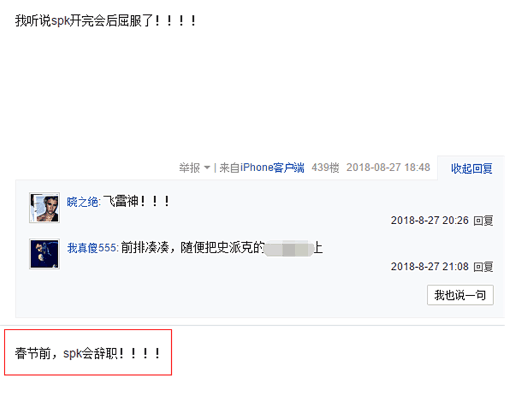Open 我真傻555's avatar thumbnail

[44, 254]
